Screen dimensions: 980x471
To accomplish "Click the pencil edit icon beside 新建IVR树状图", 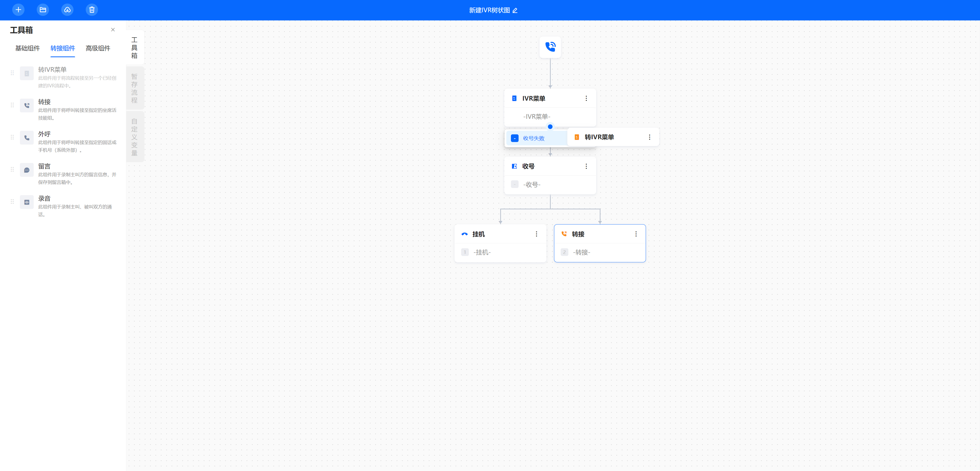I will (515, 10).
